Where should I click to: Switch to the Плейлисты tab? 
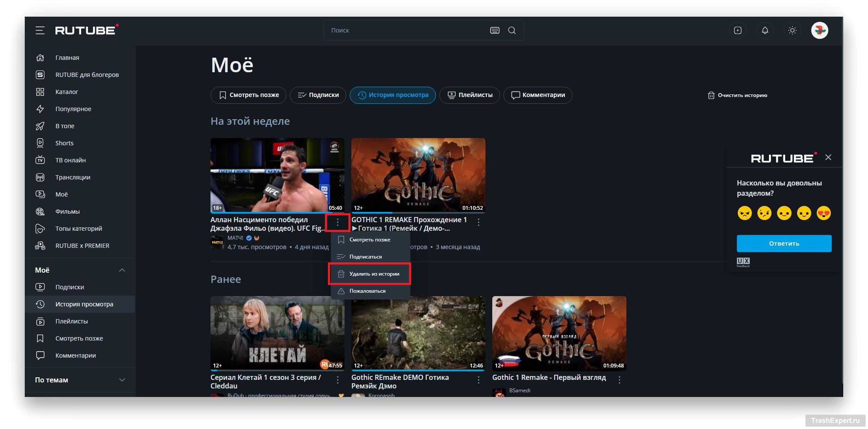coord(470,95)
